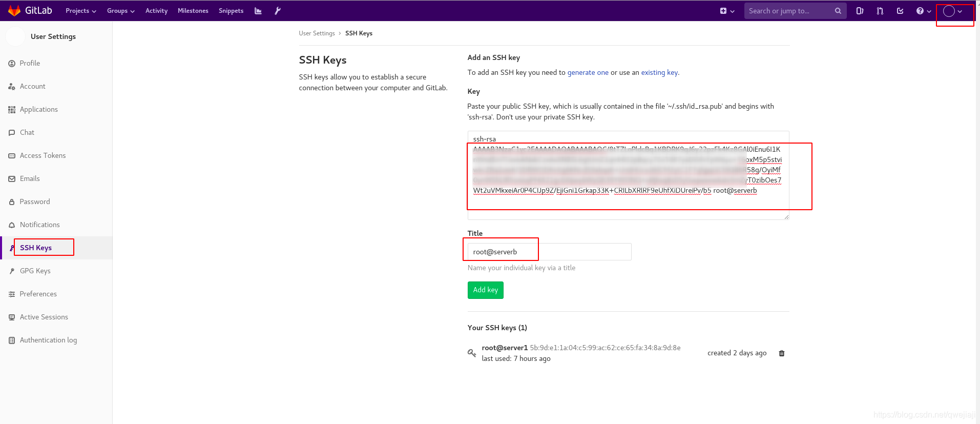Open Notifications settings in the sidebar
The image size is (980, 424).
click(x=39, y=225)
